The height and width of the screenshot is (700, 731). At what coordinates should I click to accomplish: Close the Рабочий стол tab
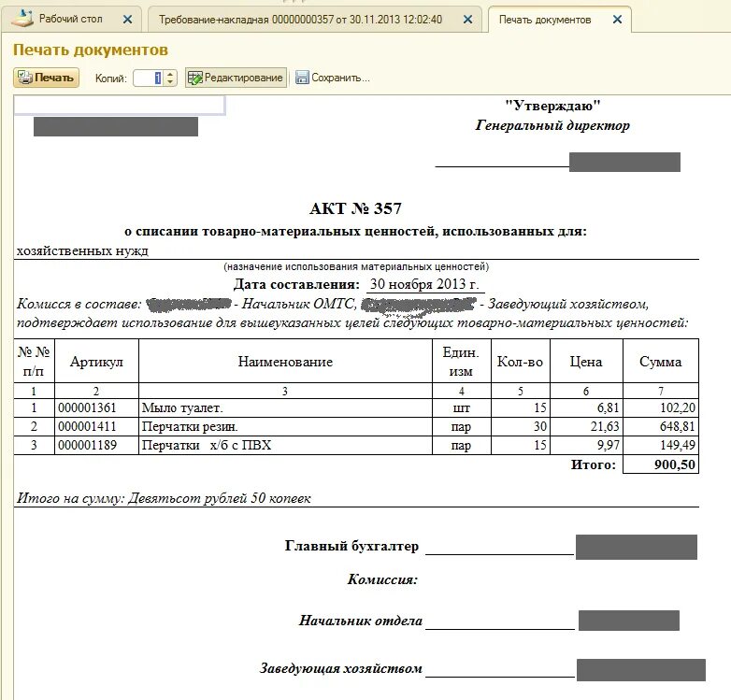point(127,19)
